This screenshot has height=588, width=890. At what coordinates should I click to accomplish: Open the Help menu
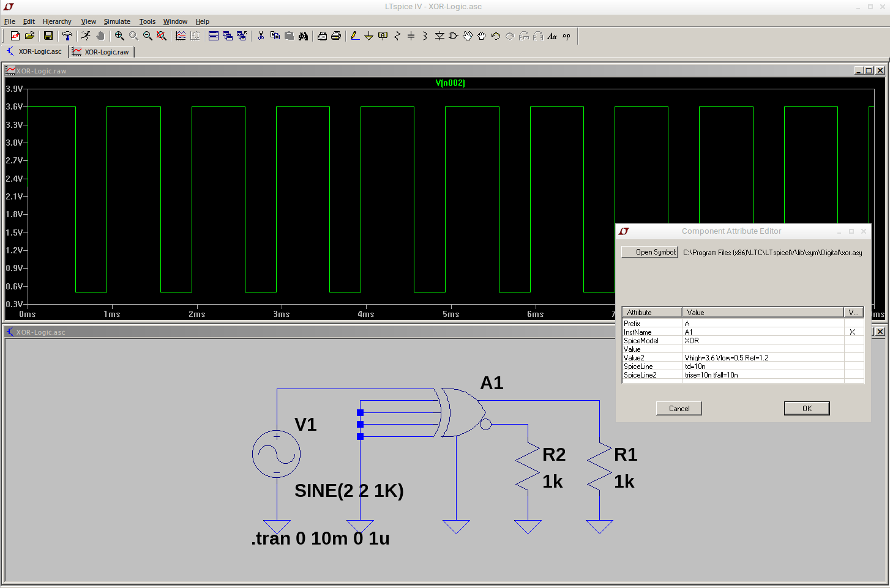tap(203, 21)
